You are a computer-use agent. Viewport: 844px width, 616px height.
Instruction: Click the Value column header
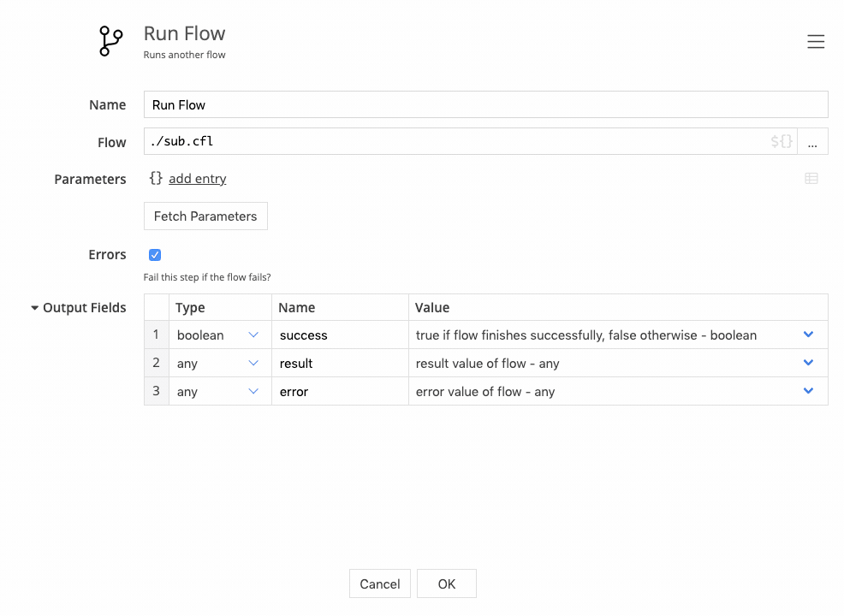(x=618, y=308)
